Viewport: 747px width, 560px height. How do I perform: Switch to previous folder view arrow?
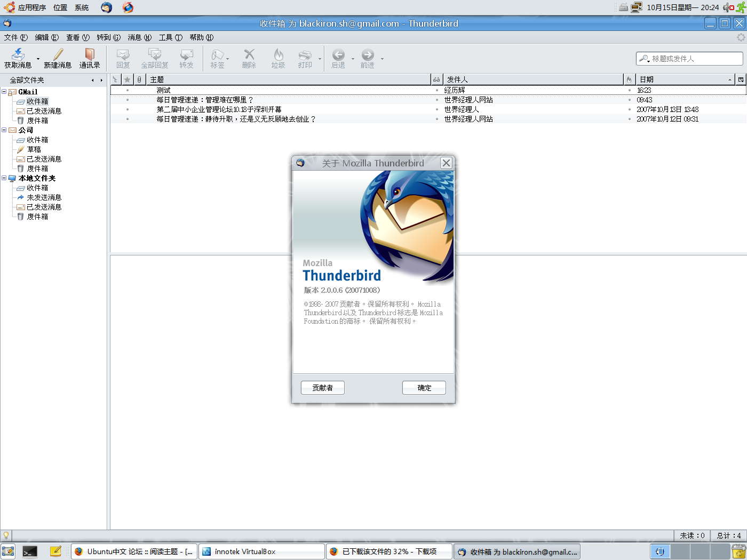(x=93, y=80)
